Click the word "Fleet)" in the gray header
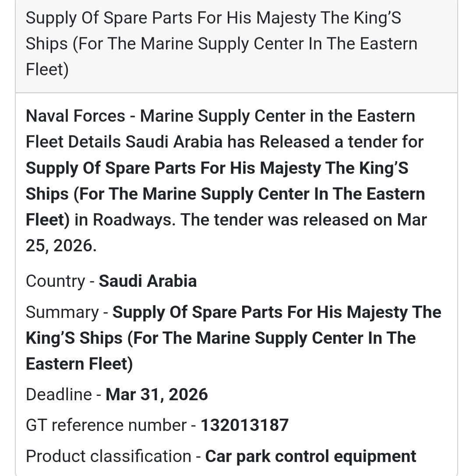Image resolution: width=473 pixels, height=476 pixels. tap(47, 70)
